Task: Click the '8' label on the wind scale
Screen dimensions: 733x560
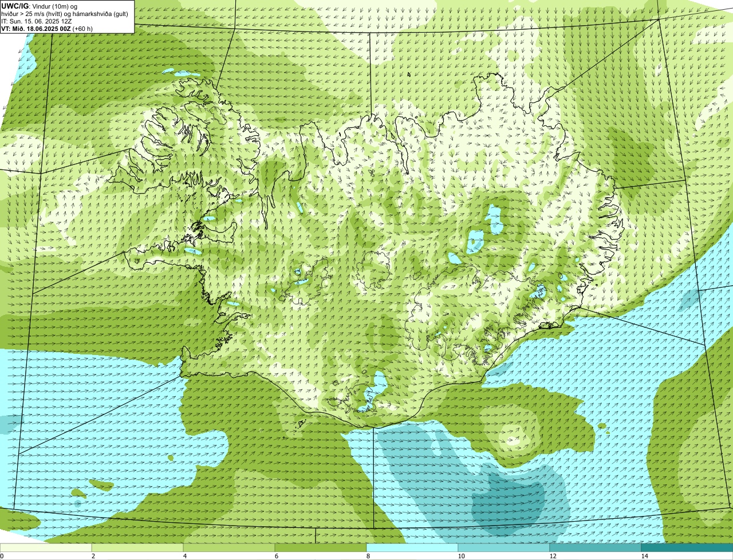Action: coord(369,556)
